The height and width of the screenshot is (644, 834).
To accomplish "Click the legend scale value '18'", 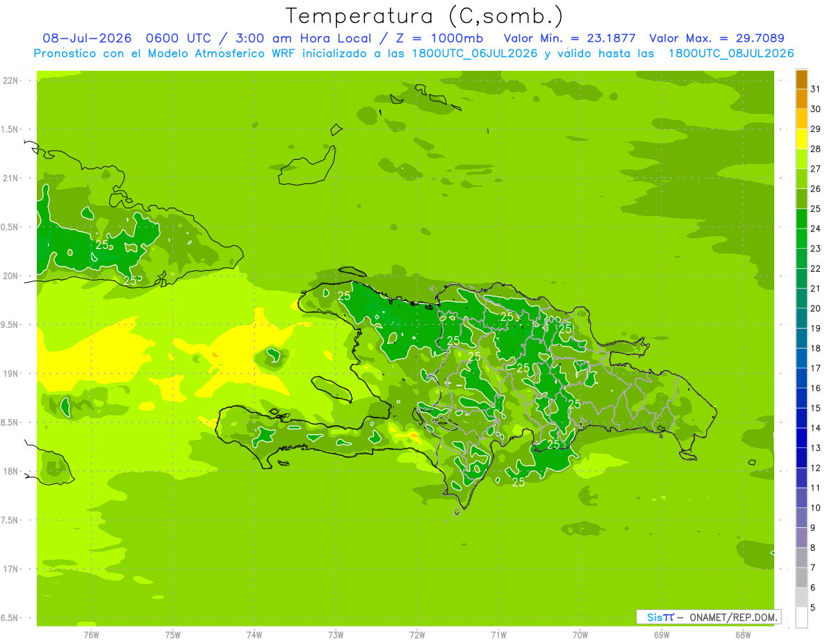I will click(x=816, y=349).
